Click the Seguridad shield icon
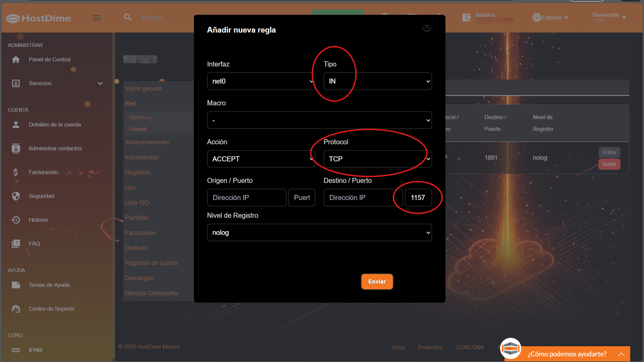This screenshot has width=644, height=362. point(16,196)
